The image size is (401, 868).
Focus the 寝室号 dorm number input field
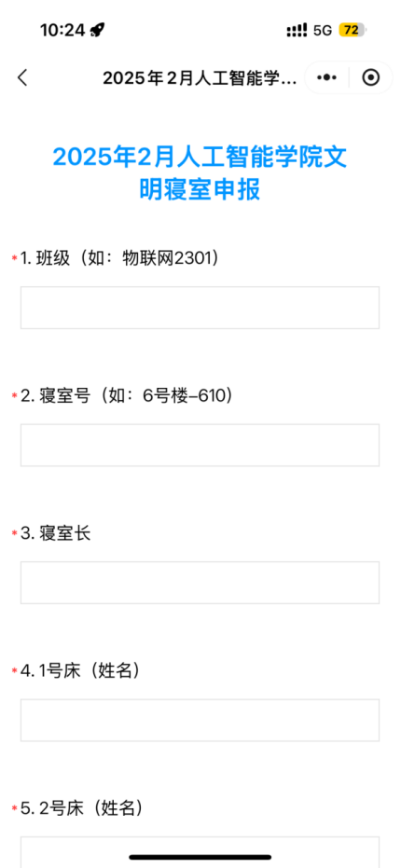point(200,445)
